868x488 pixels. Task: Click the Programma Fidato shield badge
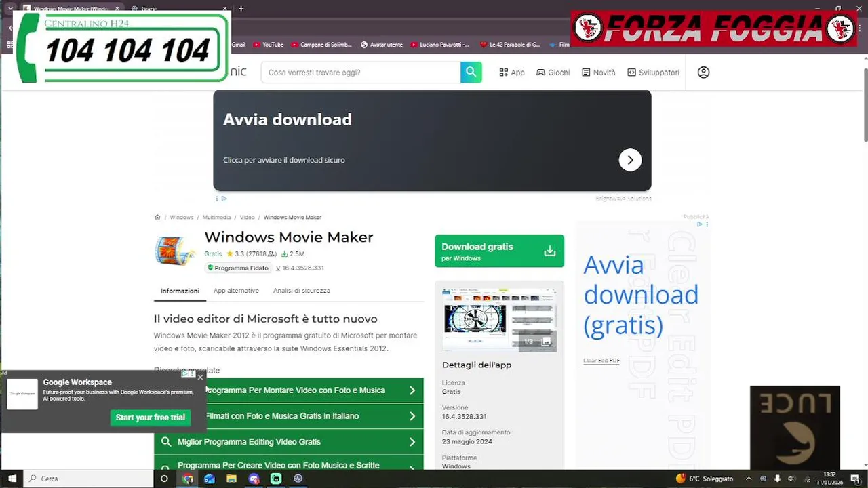[238, 268]
